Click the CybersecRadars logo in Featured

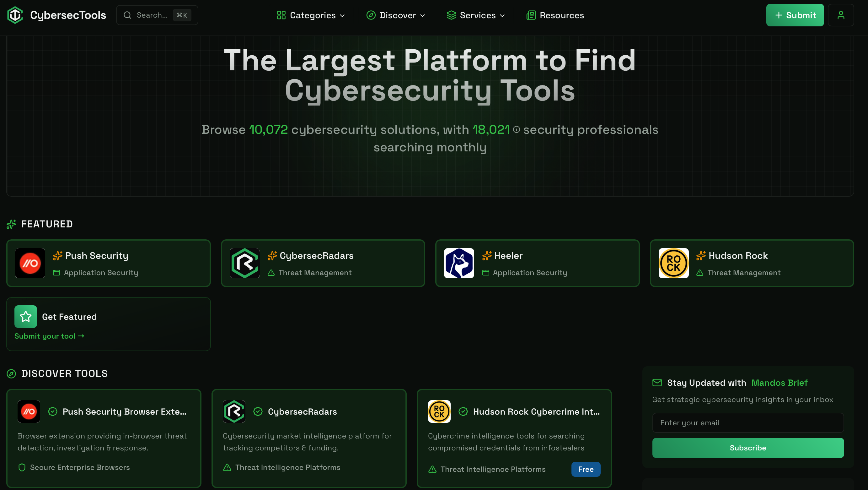[x=245, y=263]
